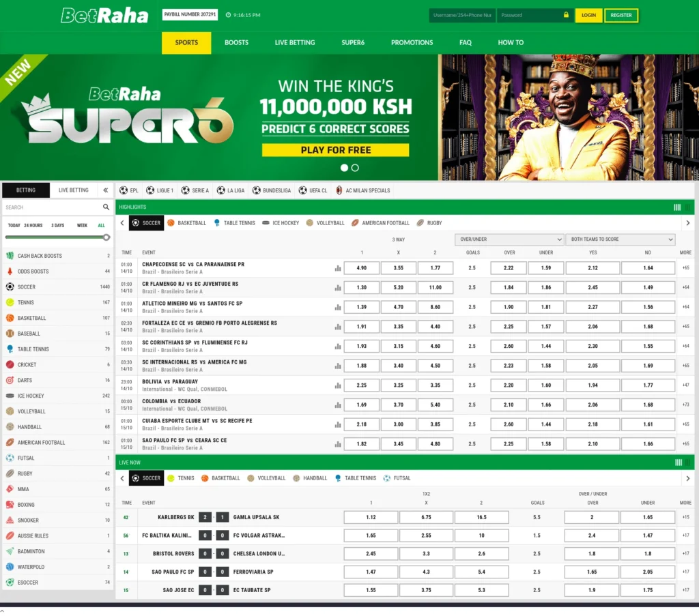Viewport: 699px width, 616px height.
Task: Collapse the sidebar with double chevron
Action: [106, 190]
